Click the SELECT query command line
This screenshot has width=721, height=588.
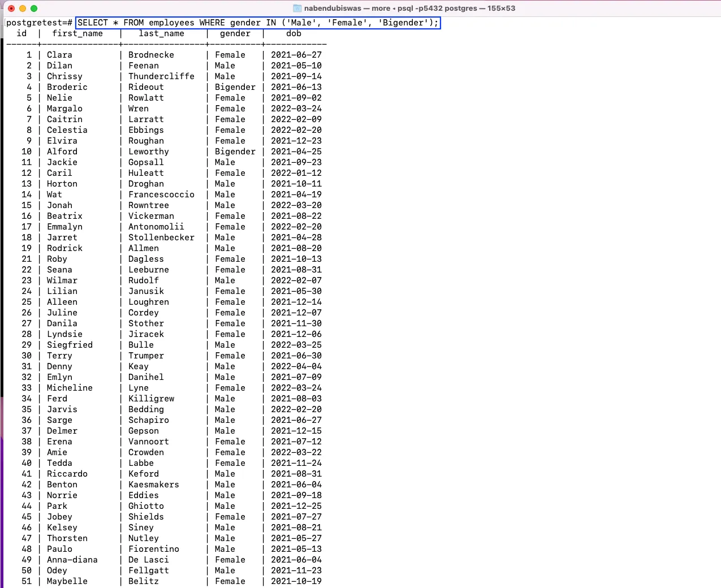258,23
